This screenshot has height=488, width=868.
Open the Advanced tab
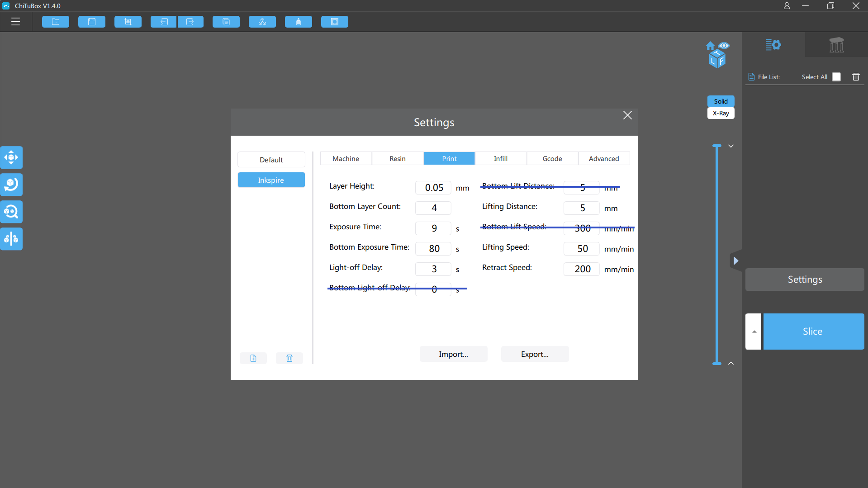(604, 158)
